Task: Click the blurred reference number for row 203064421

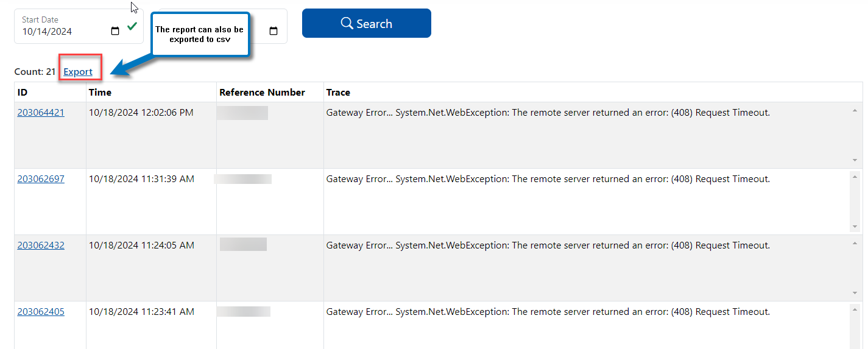Action: [x=242, y=113]
